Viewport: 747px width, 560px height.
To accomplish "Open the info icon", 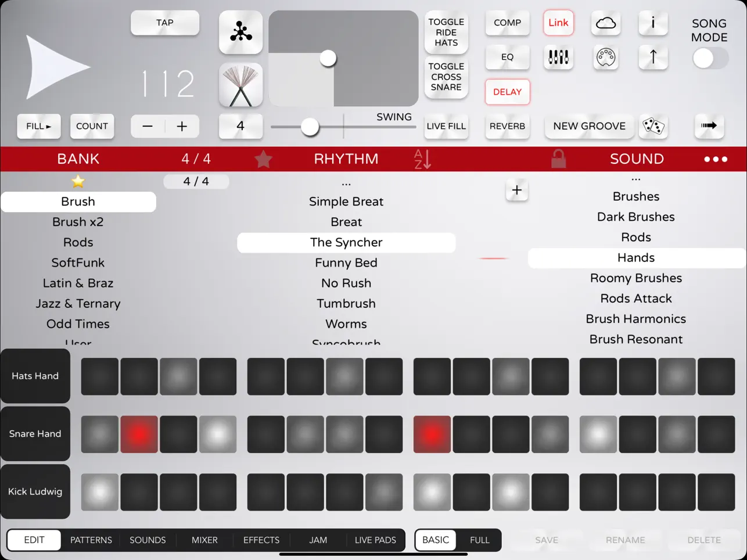I will pyautogui.click(x=653, y=23).
